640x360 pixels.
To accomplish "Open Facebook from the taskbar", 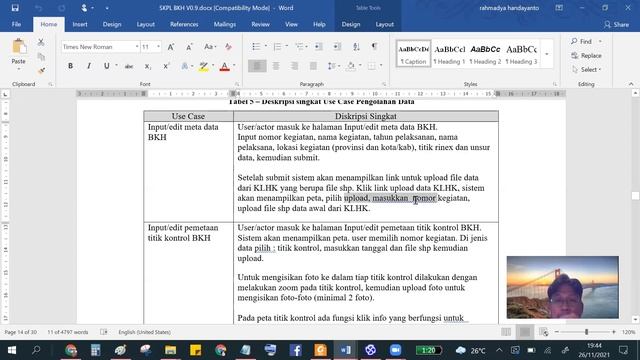I will click(296, 350).
